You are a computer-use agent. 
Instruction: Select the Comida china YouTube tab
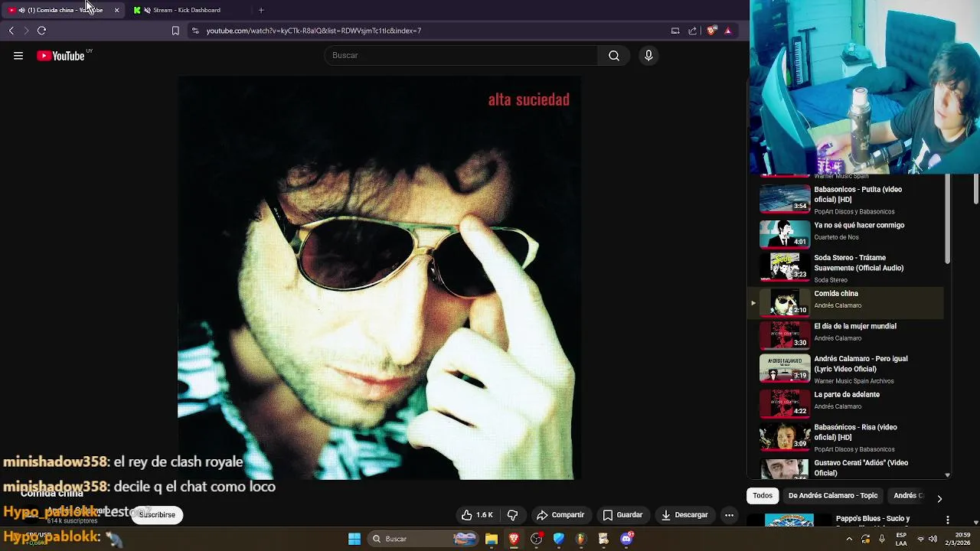pyautogui.click(x=64, y=10)
